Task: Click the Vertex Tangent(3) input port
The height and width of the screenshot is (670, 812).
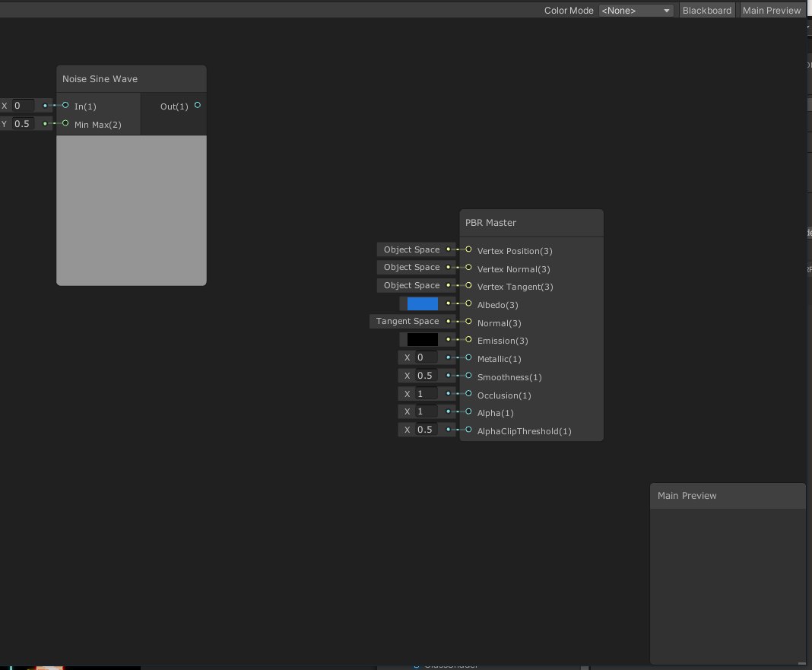Action: click(468, 285)
